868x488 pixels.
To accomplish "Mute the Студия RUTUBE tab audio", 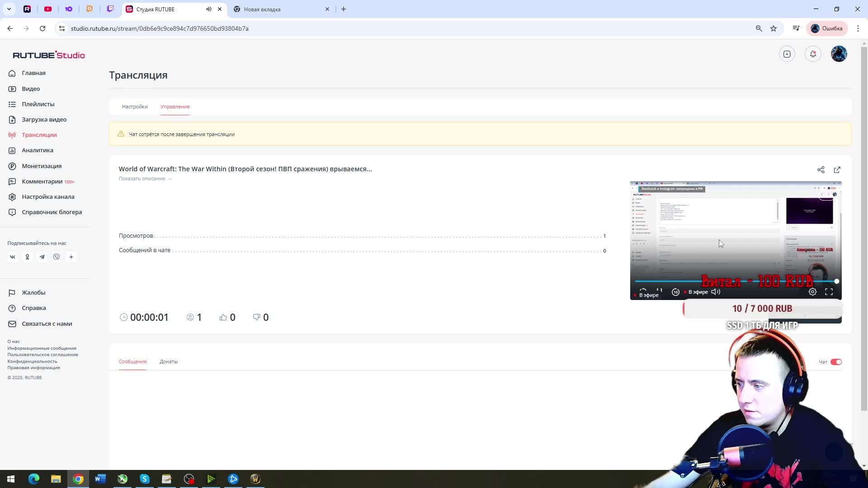I will pyautogui.click(x=209, y=9).
